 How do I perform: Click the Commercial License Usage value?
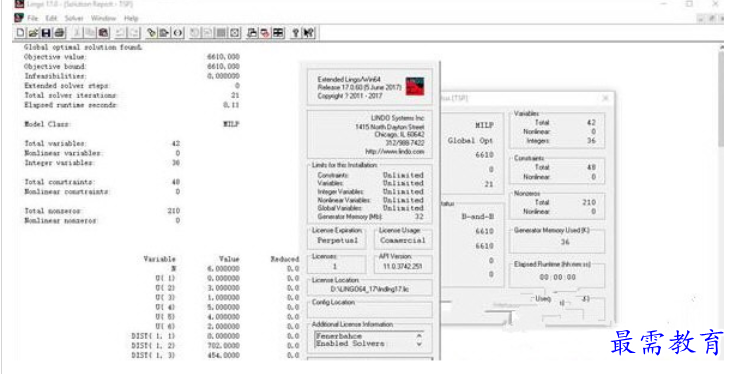coord(403,240)
